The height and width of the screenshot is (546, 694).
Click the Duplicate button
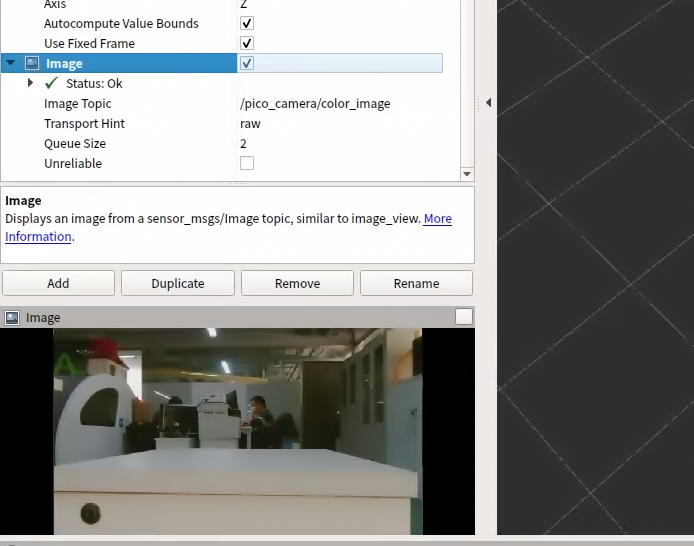tap(177, 283)
